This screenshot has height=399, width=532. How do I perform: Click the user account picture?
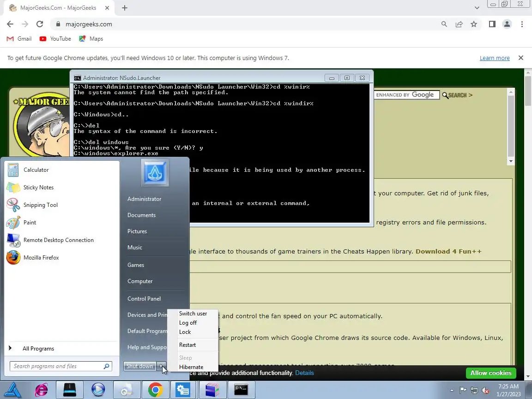point(155,173)
